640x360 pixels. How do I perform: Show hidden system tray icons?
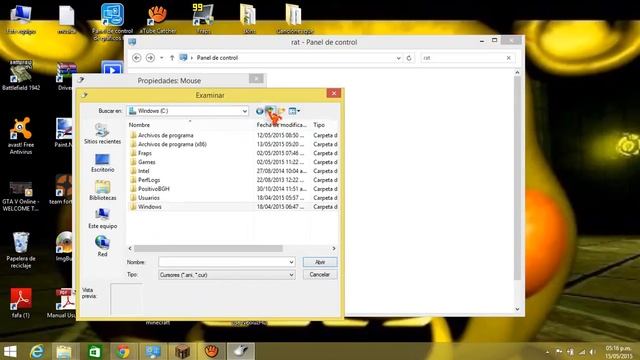coord(547,352)
